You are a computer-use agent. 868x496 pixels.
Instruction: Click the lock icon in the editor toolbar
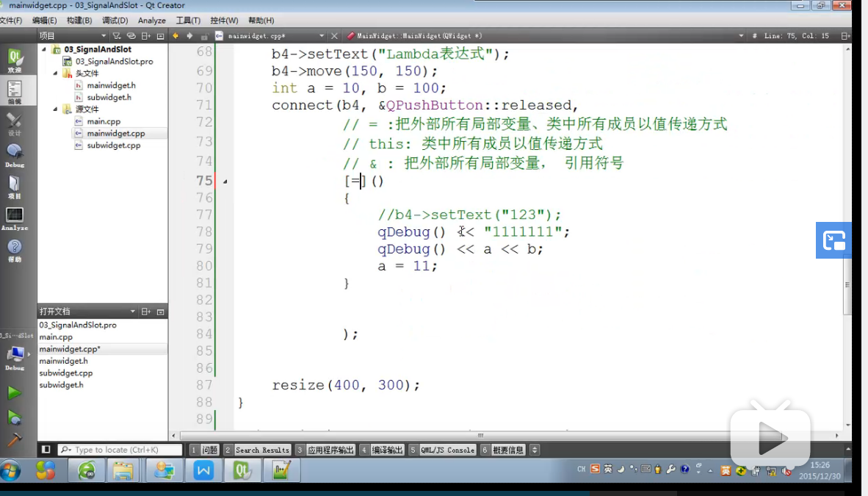tap(204, 36)
